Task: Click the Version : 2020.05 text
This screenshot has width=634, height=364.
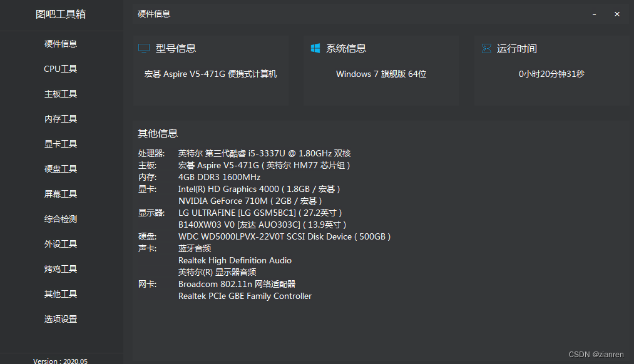Action: 60,361
